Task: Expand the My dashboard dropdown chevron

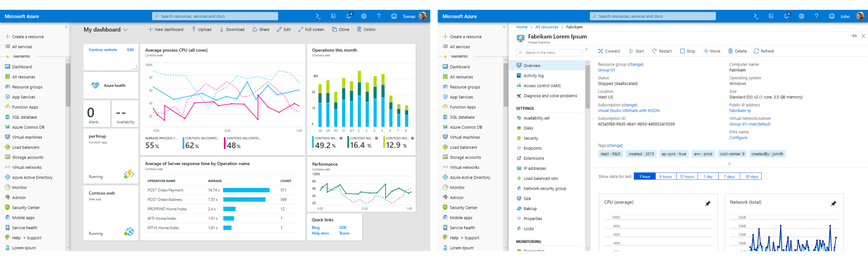Action: pyautogui.click(x=125, y=30)
